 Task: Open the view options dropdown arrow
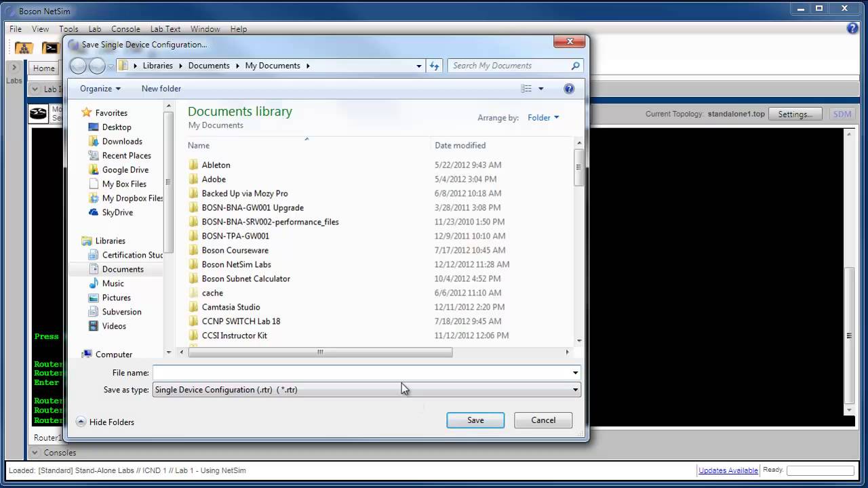tap(540, 88)
